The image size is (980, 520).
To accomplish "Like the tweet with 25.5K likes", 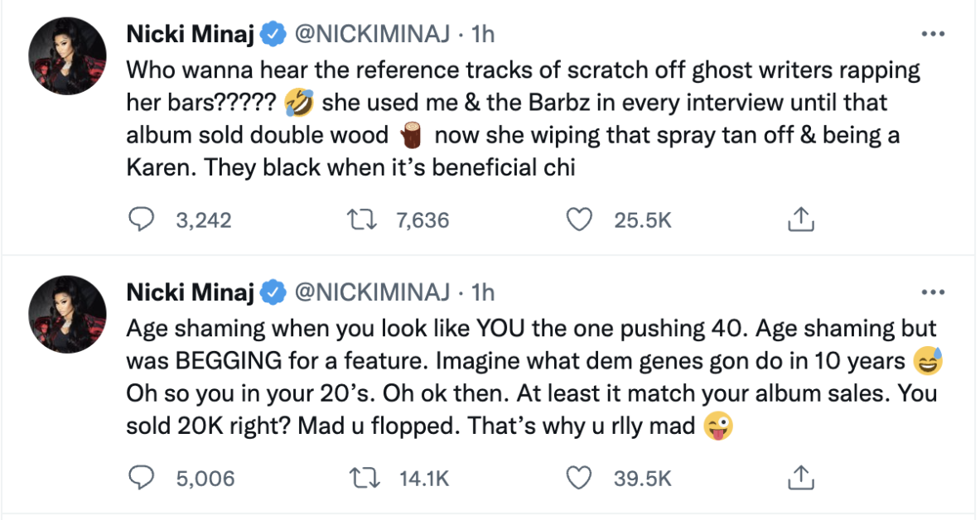I will click(x=579, y=220).
